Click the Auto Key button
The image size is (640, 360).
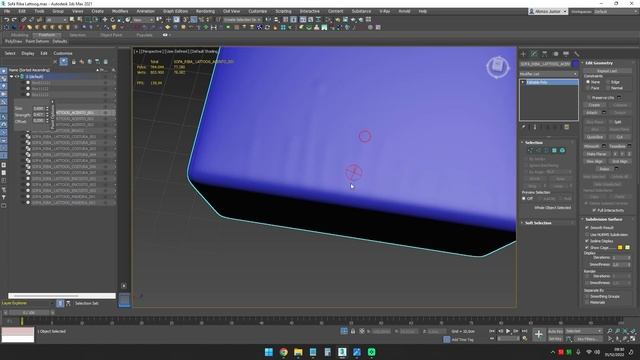[x=555, y=331]
